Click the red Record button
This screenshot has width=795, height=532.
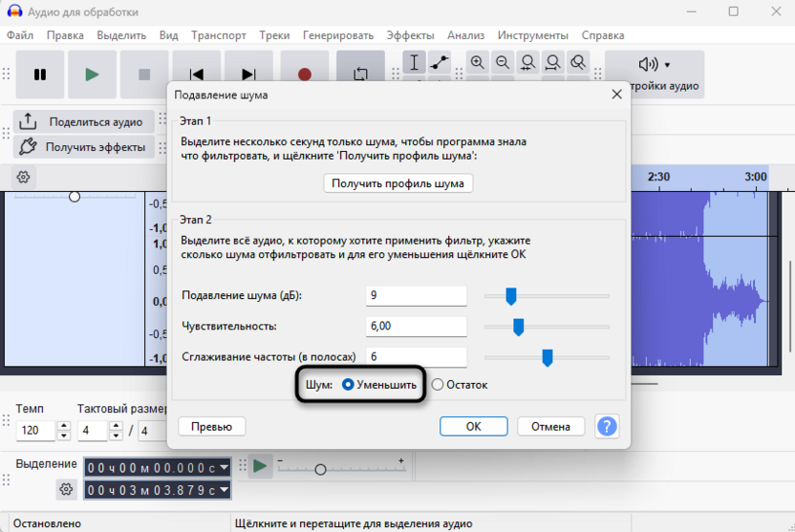(x=305, y=74)
